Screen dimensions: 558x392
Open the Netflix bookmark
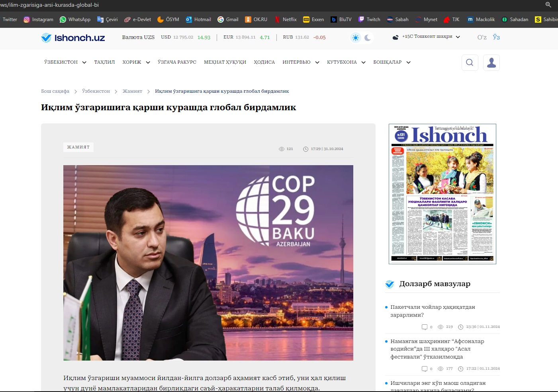click(x=285, y=20)
